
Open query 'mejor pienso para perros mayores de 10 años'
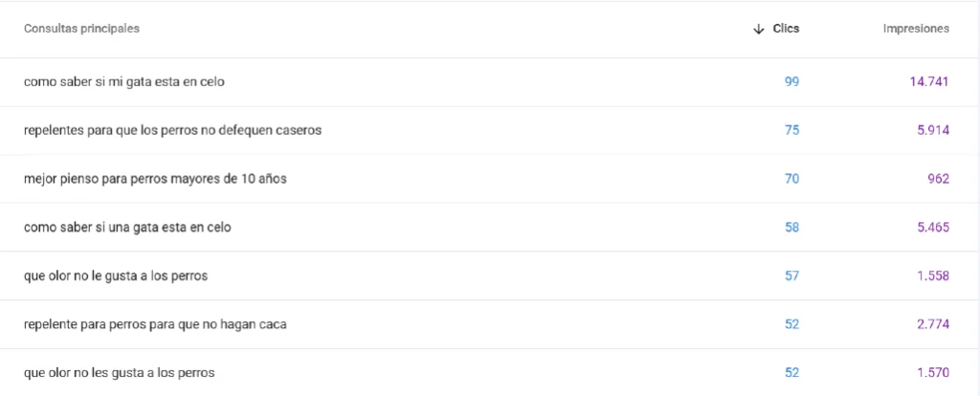click(x=153, y=179)
